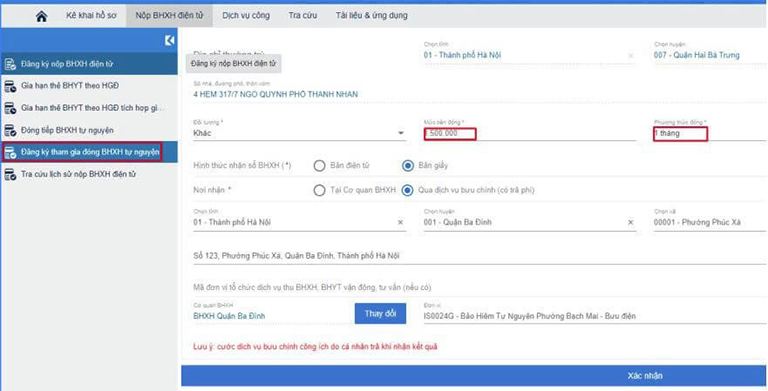Image resolution: width=768 pixels, height=391 pixels.
Task: Click icon beside Gia hạn thẻ BHYT theo HGĐ
Action: click(x=10, y=86)
